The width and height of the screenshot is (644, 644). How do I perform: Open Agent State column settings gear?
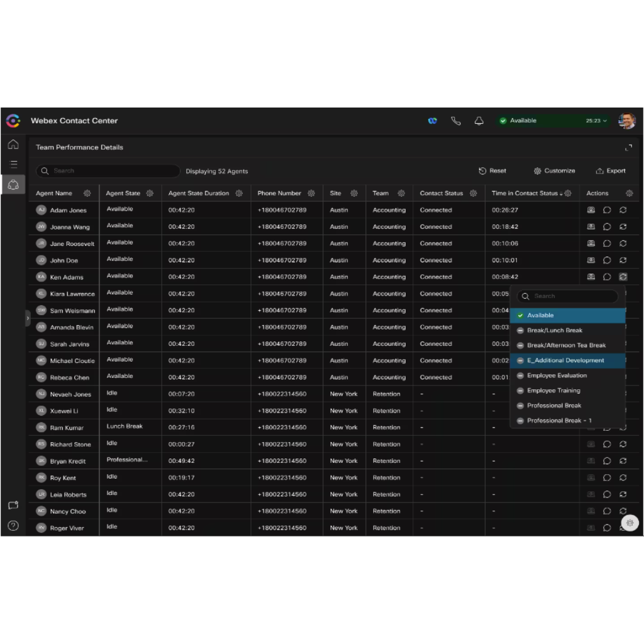coord(150,193)
